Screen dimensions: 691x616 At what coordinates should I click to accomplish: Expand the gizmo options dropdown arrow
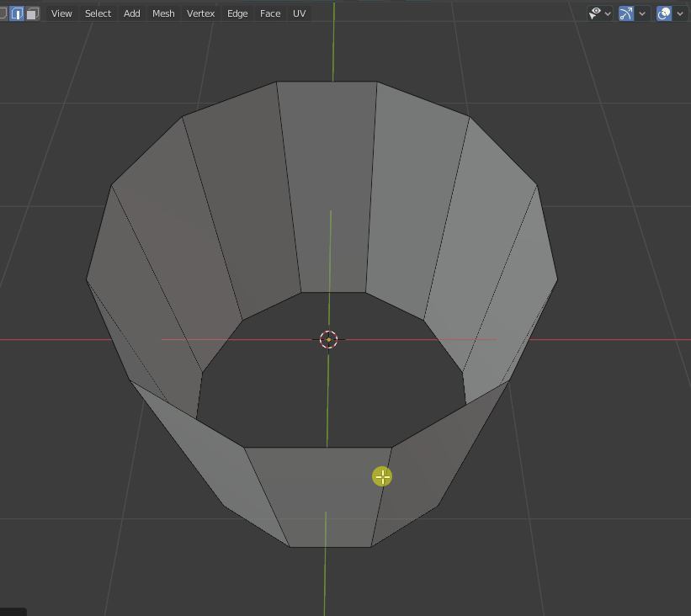click(642, 13)
